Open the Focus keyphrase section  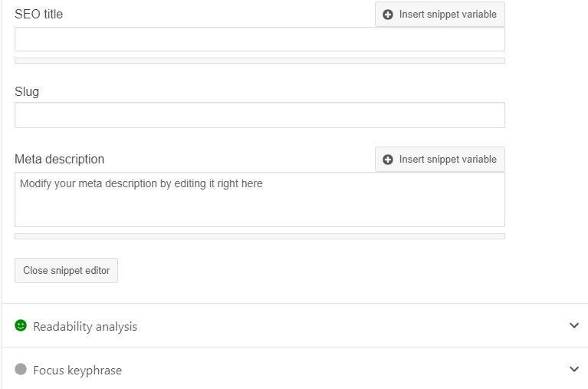click(x=294, y=369)
